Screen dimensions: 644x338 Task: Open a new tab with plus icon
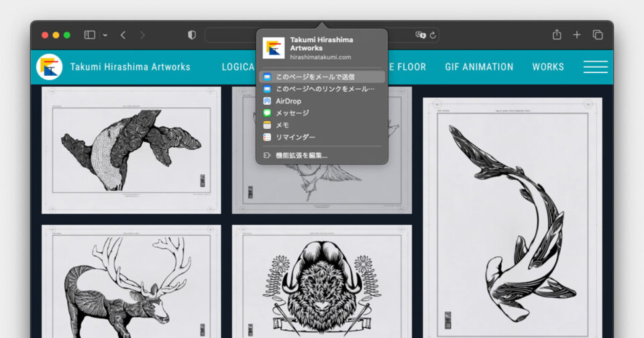(577, 35)
